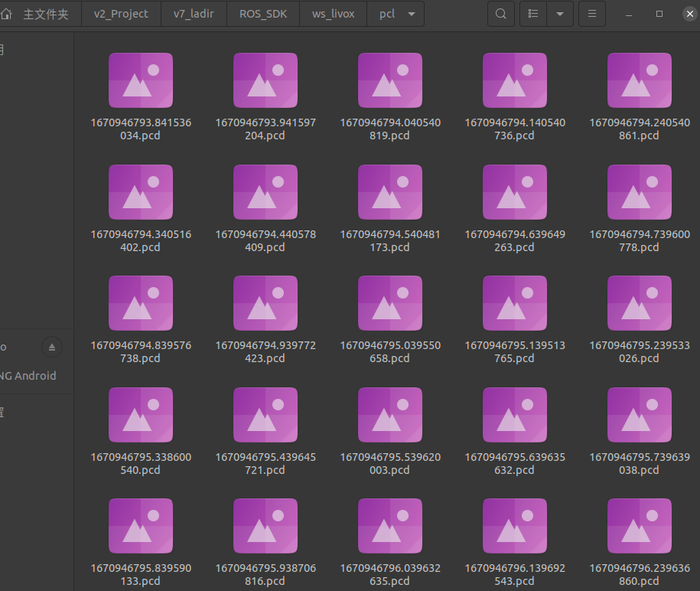This screenshot has width=700, height=591.
Task: Select file icon 1670946793.841536034.pcd
Action: (141, 80)
